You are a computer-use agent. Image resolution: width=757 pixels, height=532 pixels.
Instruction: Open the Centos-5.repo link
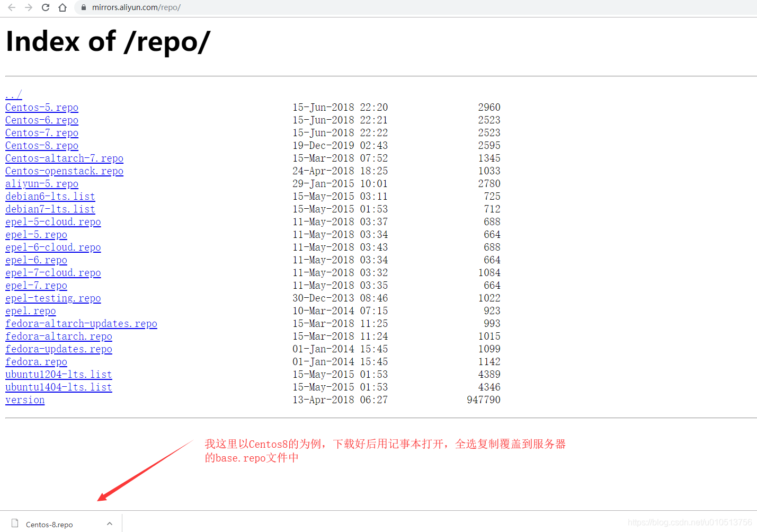tap(42, 108)
